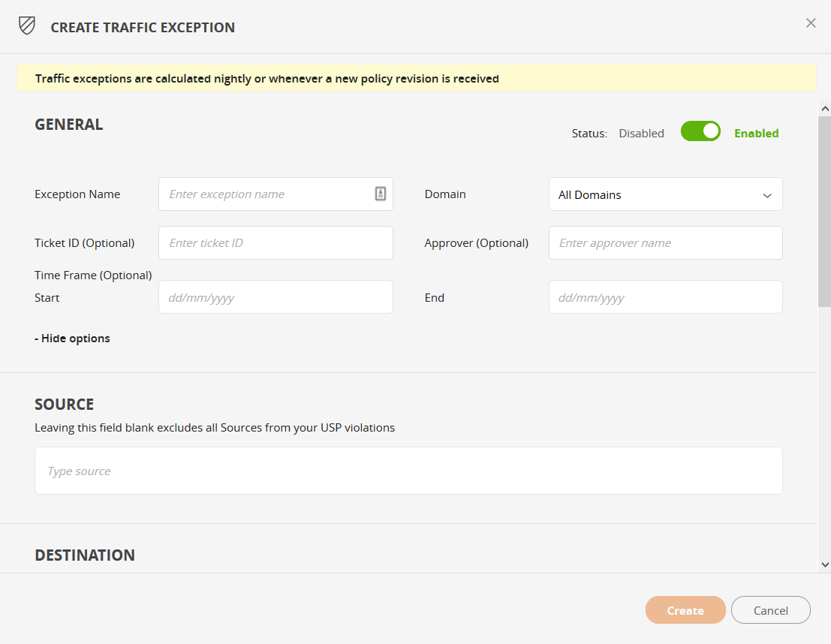Click the vertical scrollbar thumb
The image size is (831, 644).
click(825, 210)
